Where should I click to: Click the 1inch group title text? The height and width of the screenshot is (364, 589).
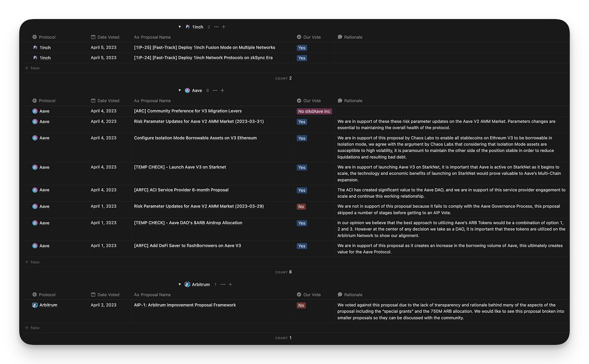[x=198, y=27]
